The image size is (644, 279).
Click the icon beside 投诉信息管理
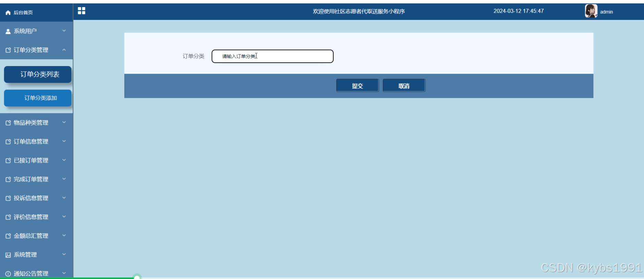tap(8, 198)
